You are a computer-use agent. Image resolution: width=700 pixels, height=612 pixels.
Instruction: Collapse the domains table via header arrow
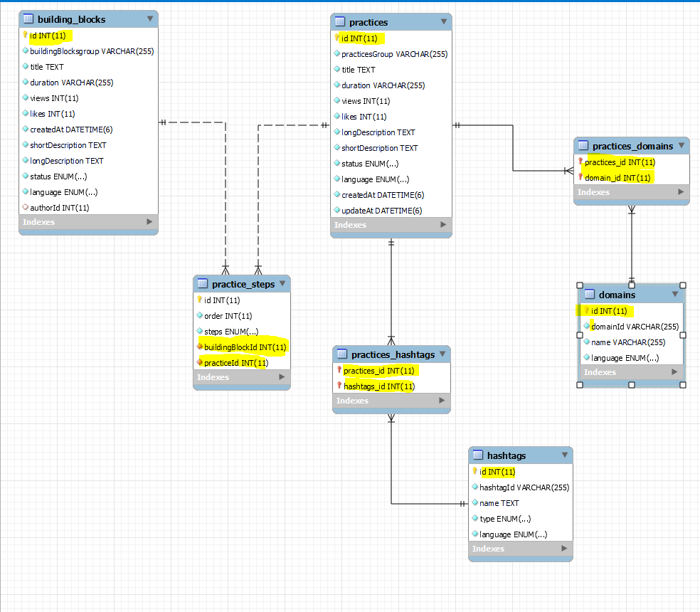[x=675, y=295]
